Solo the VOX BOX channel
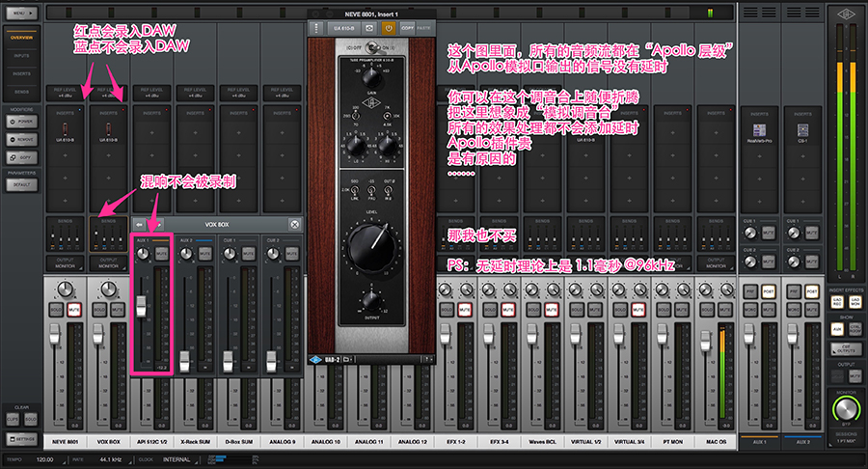The image size is (868, 469). click(x=99, y=310)
